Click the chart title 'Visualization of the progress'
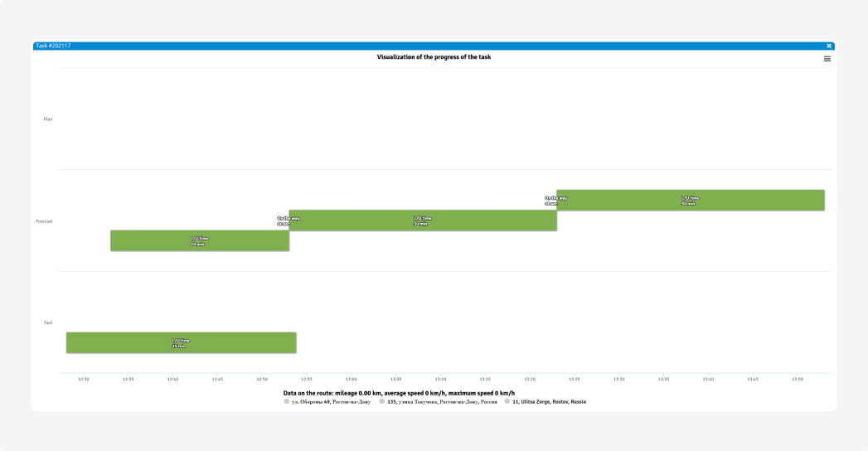Viewport: 868px width, 451px height. point(434,57)
